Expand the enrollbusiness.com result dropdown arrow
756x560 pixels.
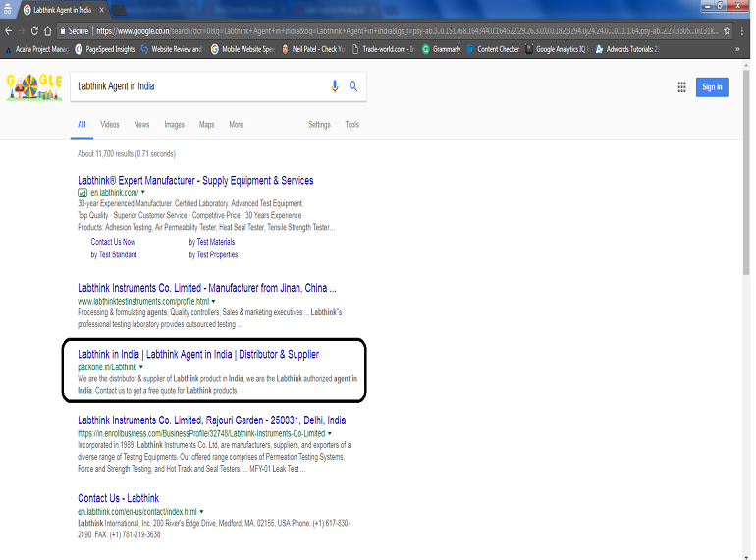pyautogui.click(x=330, y=433)
